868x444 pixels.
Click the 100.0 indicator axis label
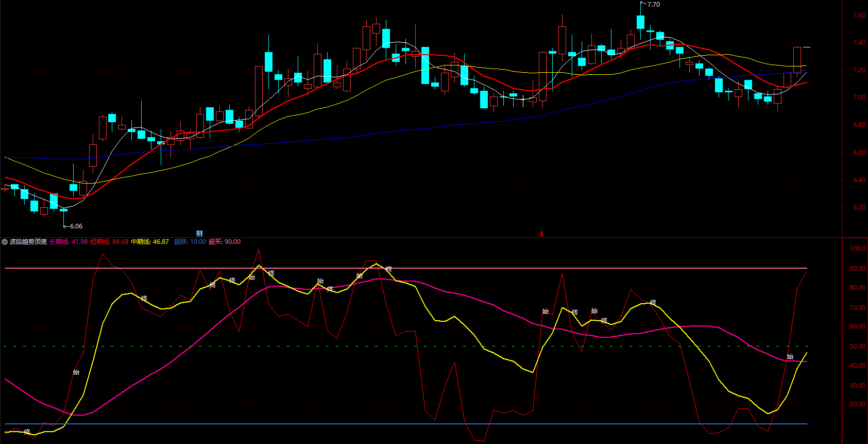pos(858,249)
